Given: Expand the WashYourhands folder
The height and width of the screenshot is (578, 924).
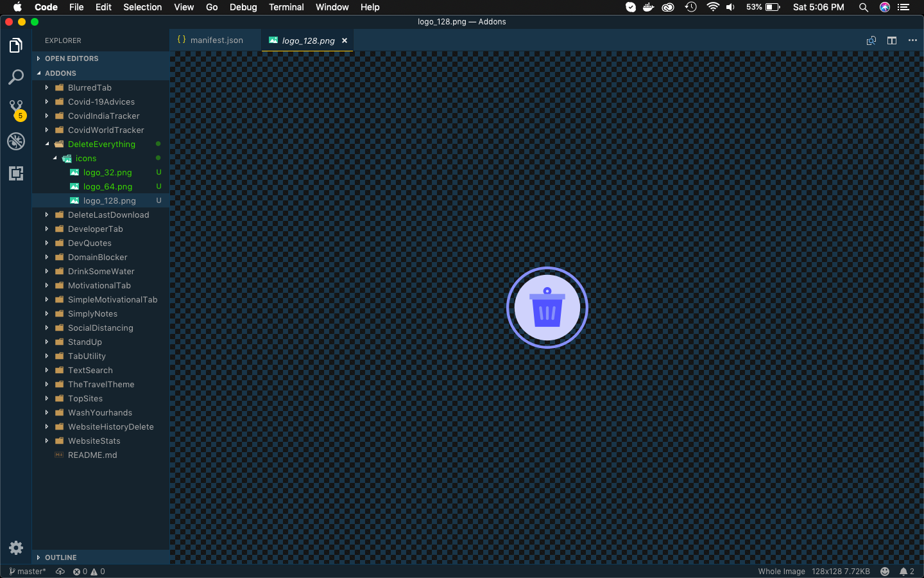Looking at the screenshot, I should pos(101,413).
